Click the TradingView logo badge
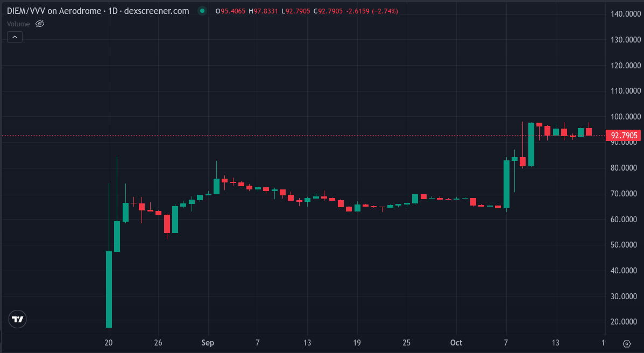 point(18,319)
